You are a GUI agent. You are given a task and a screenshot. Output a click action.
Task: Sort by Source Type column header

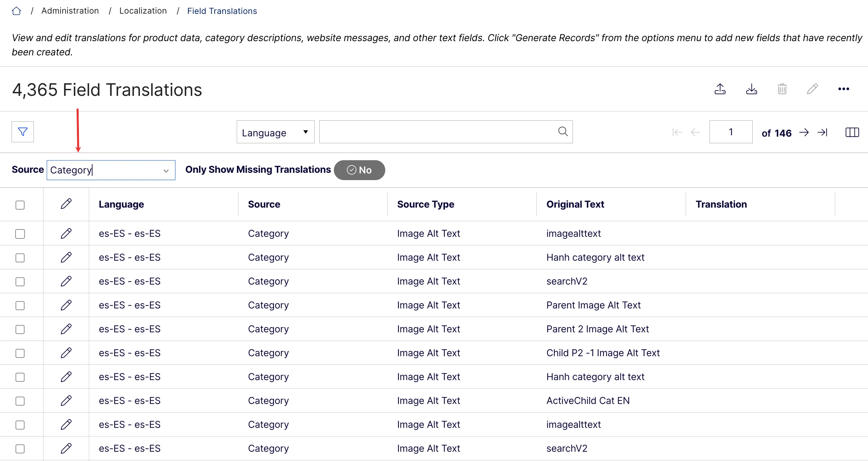coord(426,204)
